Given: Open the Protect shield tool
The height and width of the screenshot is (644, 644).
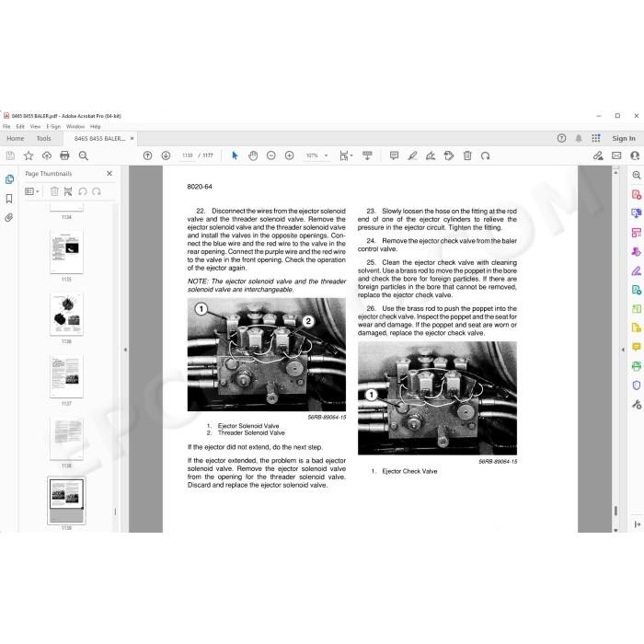Looking at the screenshot, I should (637, 385).
